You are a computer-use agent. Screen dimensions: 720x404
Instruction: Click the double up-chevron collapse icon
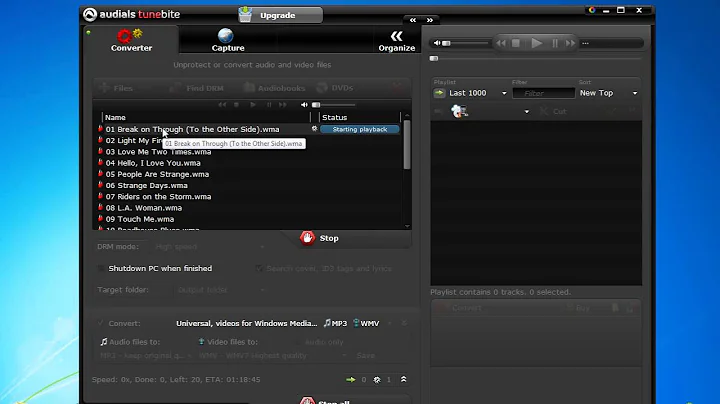tap(404, 379)
